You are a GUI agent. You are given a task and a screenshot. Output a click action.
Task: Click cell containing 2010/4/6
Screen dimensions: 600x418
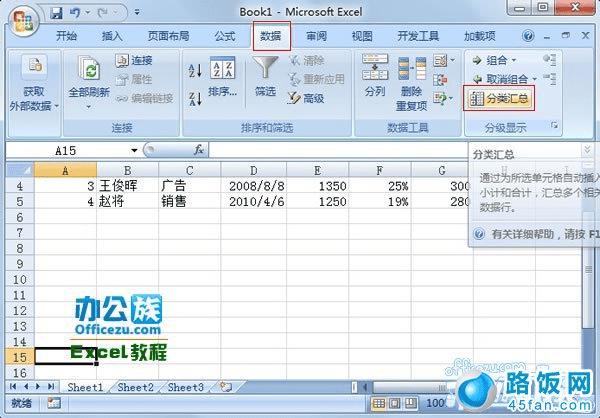pyautogui.click(x=253, y=201)
